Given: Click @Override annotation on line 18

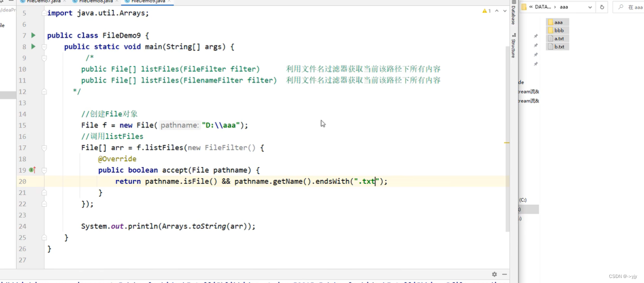Looking at the screenshot, I should coord(117,159).
